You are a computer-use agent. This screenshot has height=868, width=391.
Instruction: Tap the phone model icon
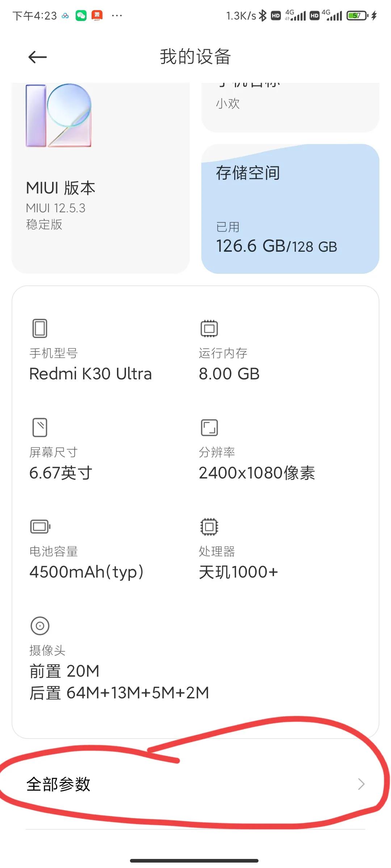coord(40,328)
